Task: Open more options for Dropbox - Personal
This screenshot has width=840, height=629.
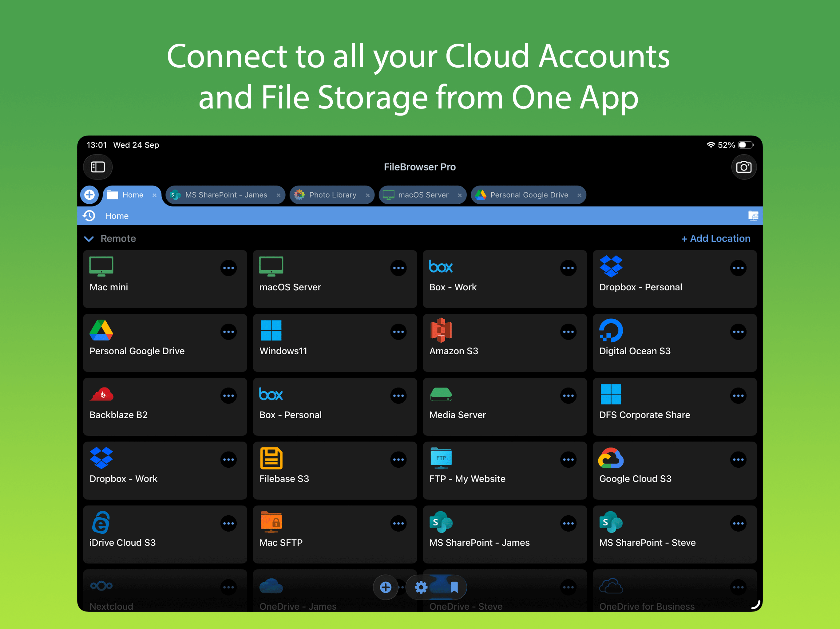Action: [x=738, y=268]
